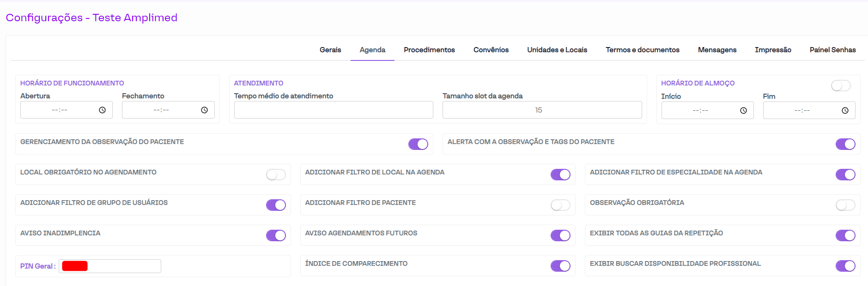Image resolution: width=868 pixels, height=286 pixels.
Task: Go to the Convênios tab
Action: [x=491, y=50]
